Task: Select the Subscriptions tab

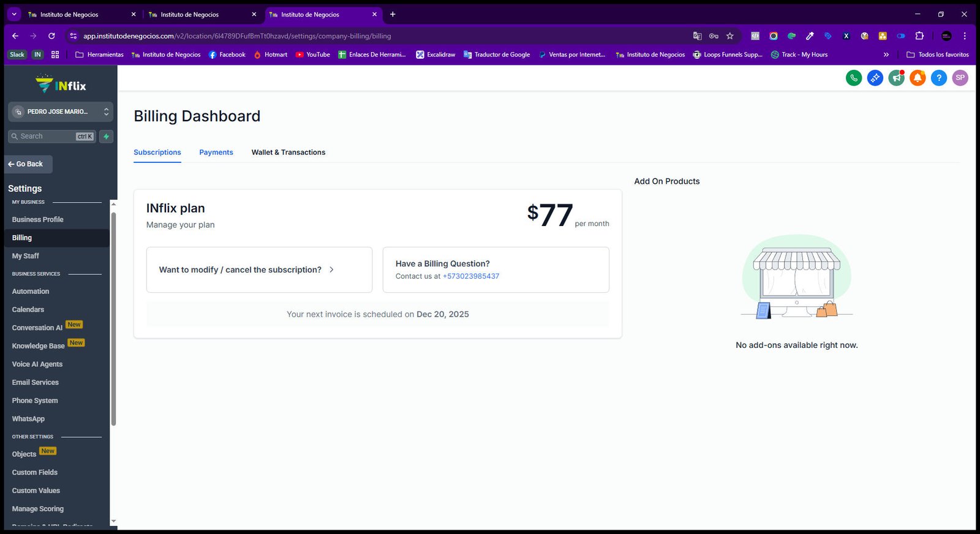Action: [157, 152]
